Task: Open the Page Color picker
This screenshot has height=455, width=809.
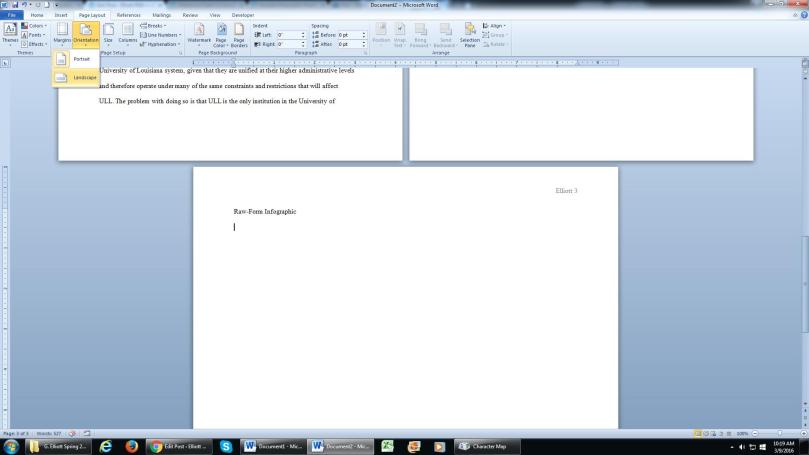Action: [x=220, y=34]
